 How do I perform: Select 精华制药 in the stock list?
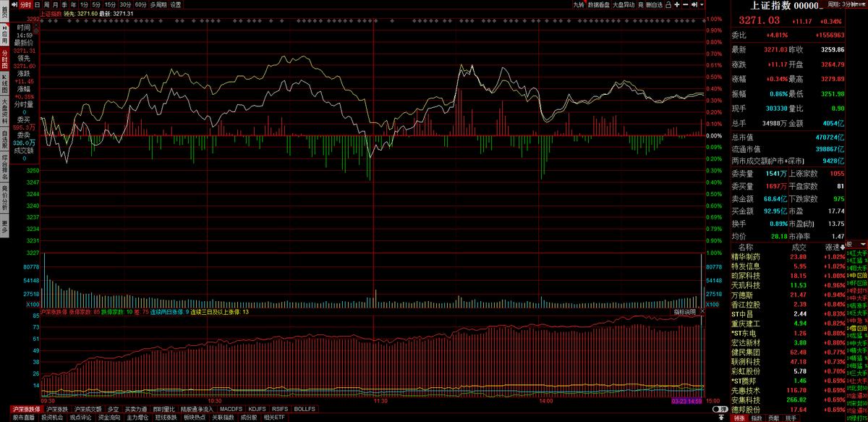(x=745, y=257)
